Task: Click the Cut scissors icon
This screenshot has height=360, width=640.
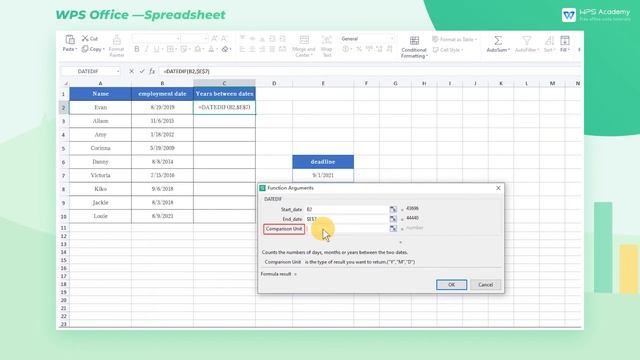Action: [x=85, y=38]
